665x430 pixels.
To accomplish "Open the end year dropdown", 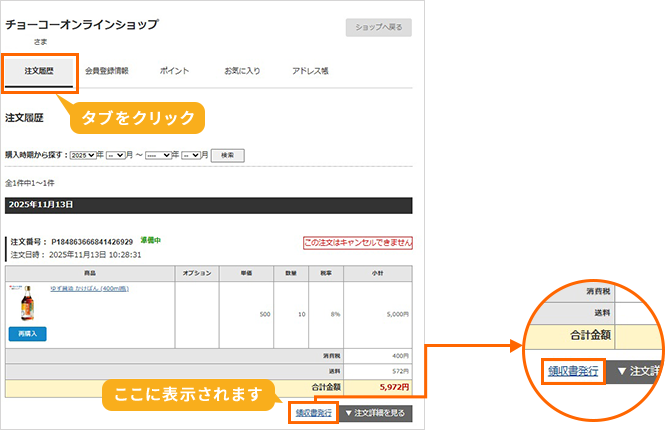I will (x=158, y=155).
